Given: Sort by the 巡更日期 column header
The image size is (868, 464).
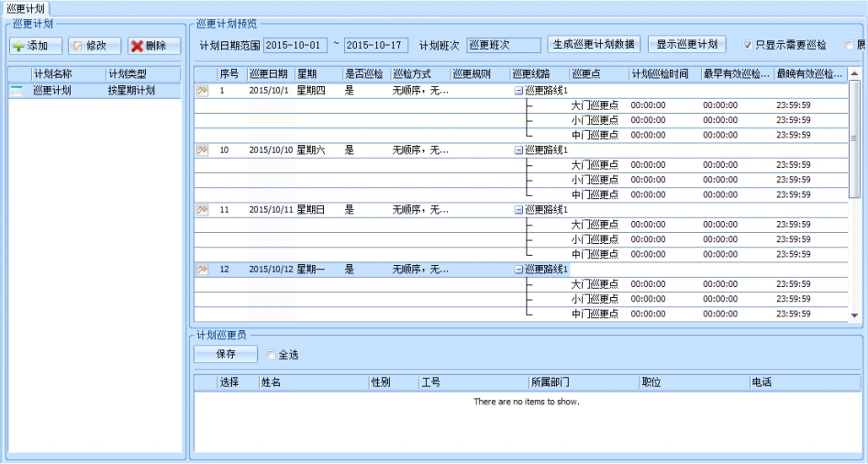Looking at the screenshot, I should [269, 73].
